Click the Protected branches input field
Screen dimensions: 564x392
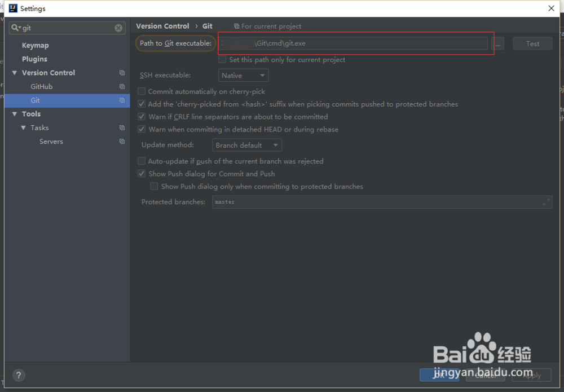coord(382,202)
